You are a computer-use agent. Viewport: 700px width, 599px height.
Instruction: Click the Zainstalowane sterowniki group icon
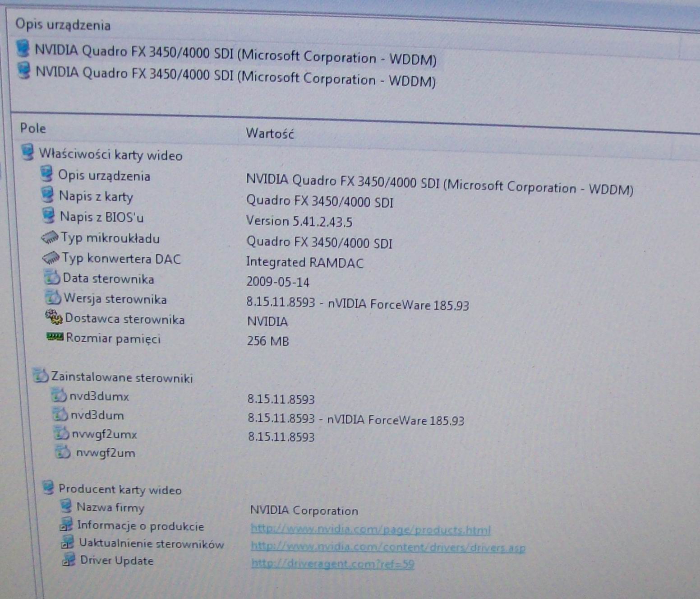coord(41,376)
